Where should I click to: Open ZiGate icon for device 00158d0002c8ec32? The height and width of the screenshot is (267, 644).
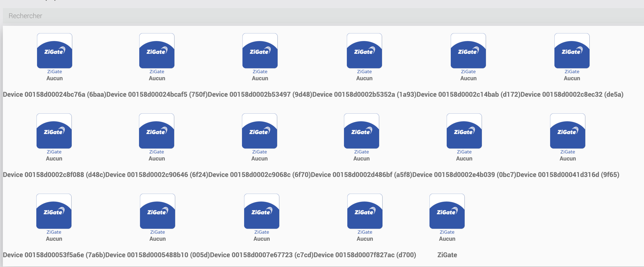coord(572,51)
